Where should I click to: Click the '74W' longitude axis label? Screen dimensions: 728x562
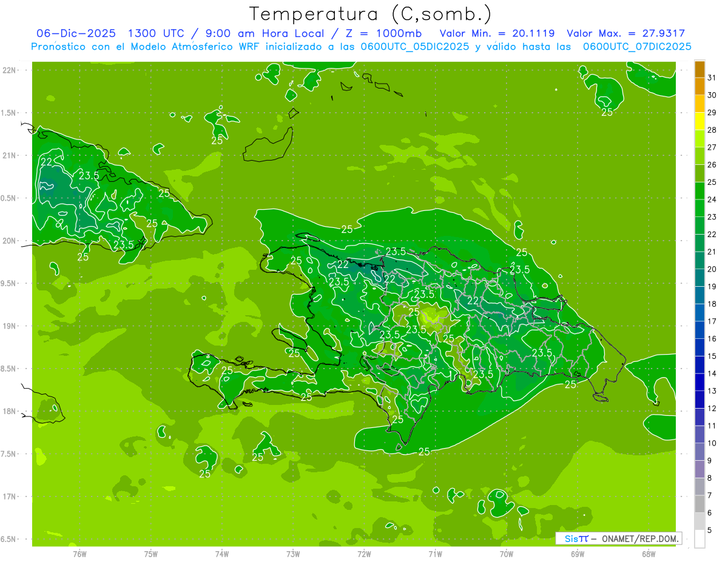pos(222,554)
